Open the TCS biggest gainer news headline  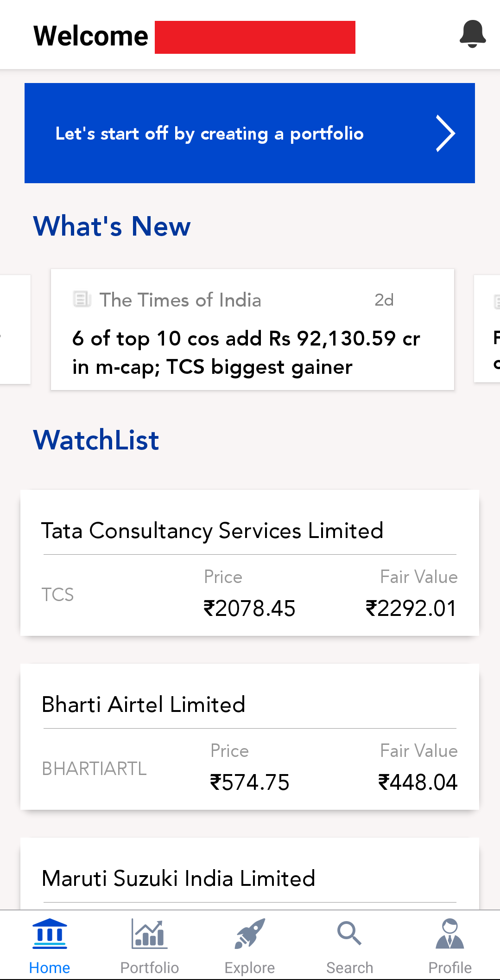tap(246, 352)
